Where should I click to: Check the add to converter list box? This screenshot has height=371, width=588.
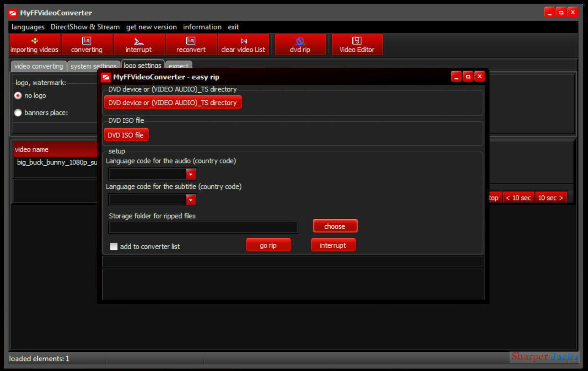(114, 247)
